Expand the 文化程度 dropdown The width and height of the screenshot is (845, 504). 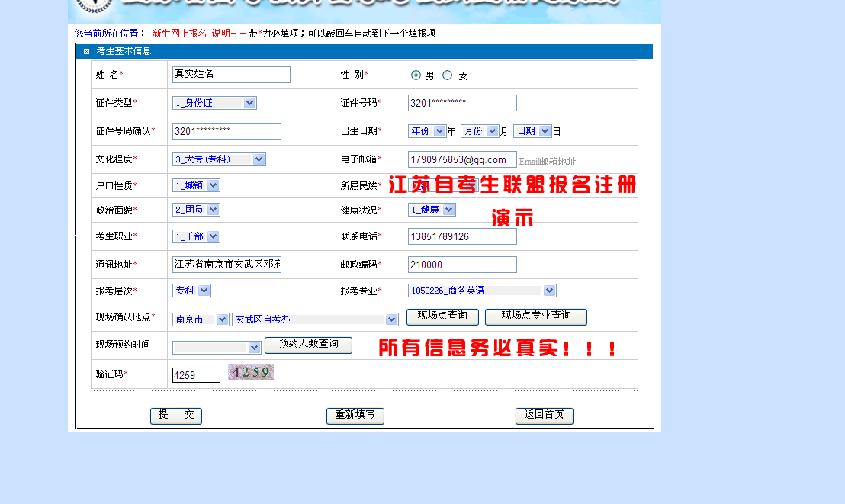tap(219, 159)
